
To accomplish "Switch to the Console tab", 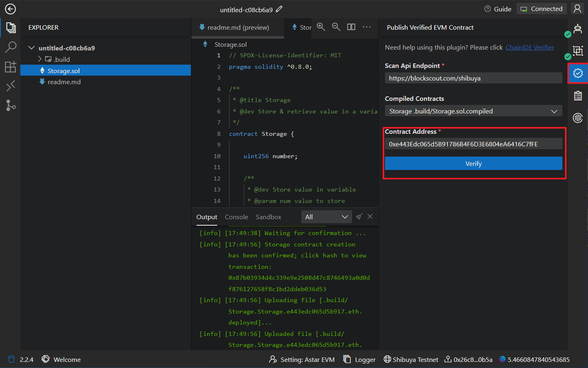I will [236, 217].
